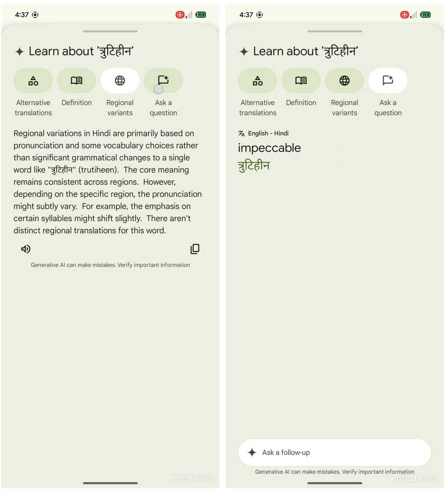Tap the word impeccable
448x493 pixels.
point(269,148)
